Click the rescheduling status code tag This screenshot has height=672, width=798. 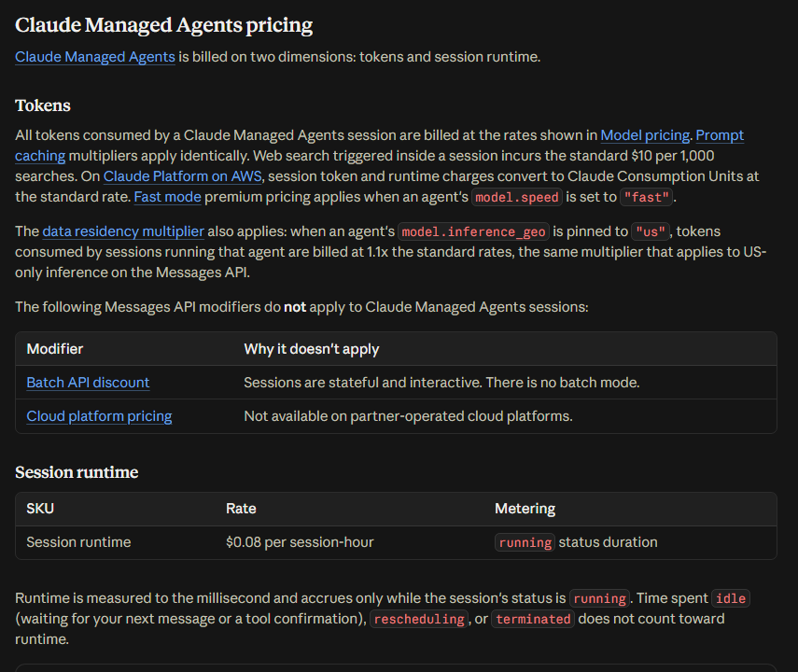click(x=419, y=619)
